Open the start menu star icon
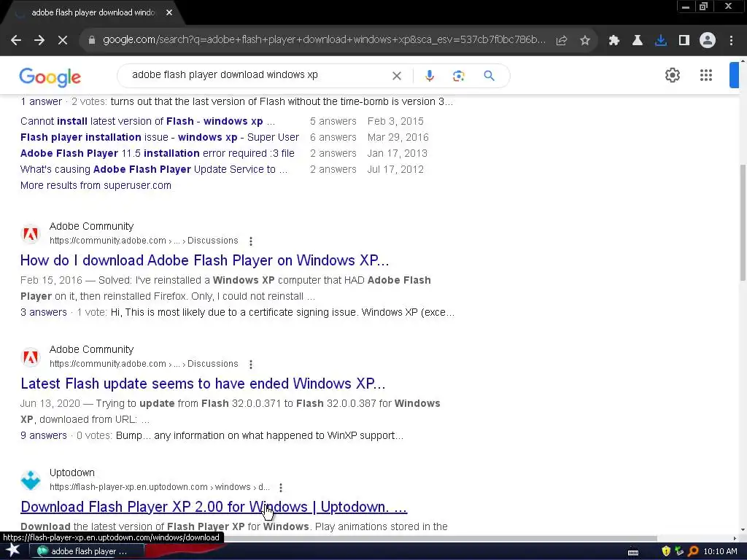The width and height of the screenshot is (747, 560). [x=13, y=551]
